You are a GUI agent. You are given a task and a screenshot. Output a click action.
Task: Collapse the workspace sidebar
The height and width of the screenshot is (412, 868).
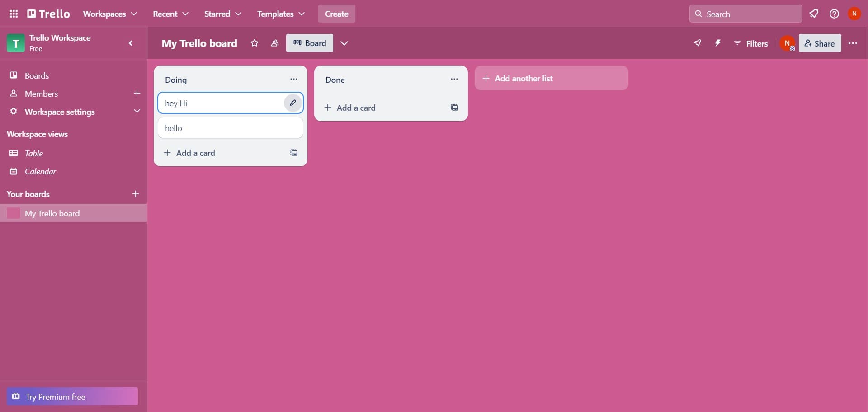(x=131, y=43)
